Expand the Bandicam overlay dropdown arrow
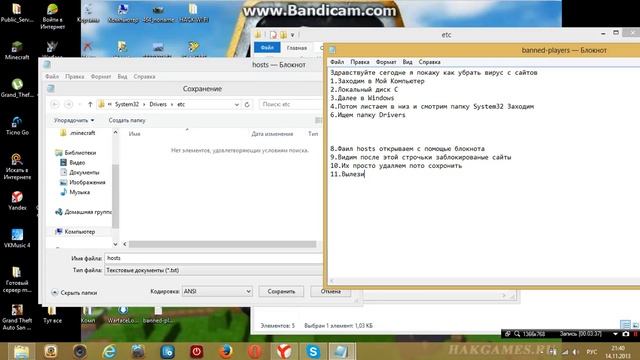The height and width of the screenshot is (360, 640). (615, 334)
